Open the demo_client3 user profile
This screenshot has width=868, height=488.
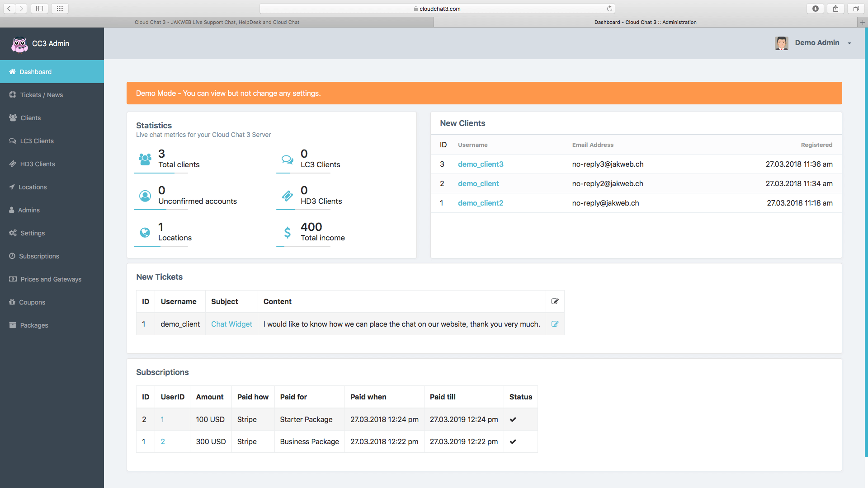pos(481,164)
